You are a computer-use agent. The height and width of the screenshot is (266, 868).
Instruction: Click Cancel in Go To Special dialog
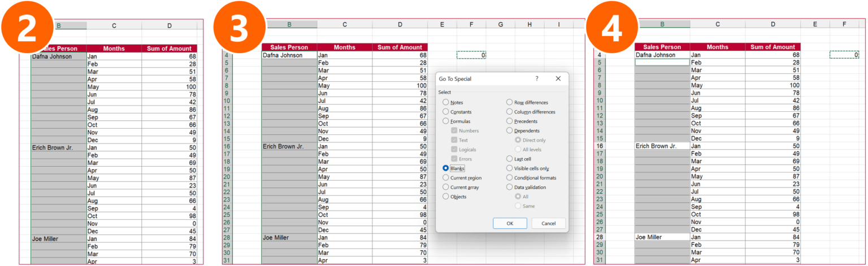[548, 223]
